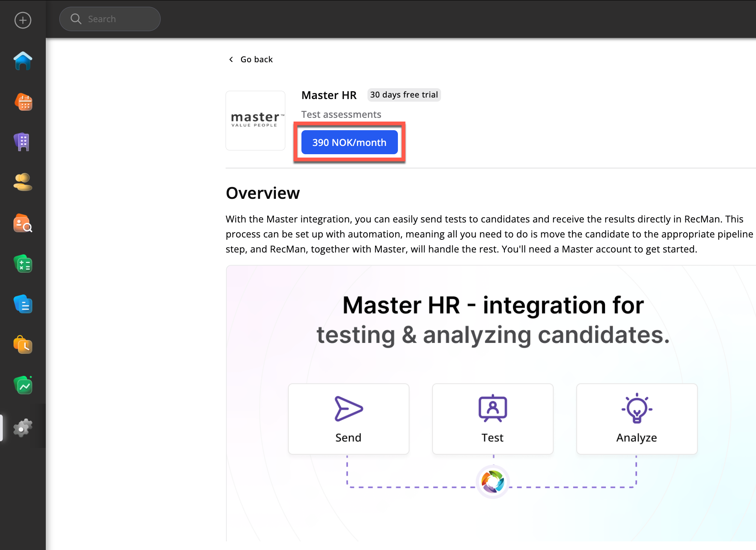The height and width of the screenshot is (550, 756).
Task: Click the Search field in the top bar
Action: pyautogui.click(x=110, y=19)
